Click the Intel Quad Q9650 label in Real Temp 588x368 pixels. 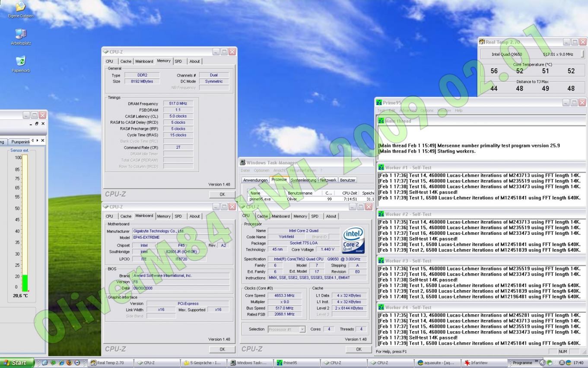click(x=506, y=54)
